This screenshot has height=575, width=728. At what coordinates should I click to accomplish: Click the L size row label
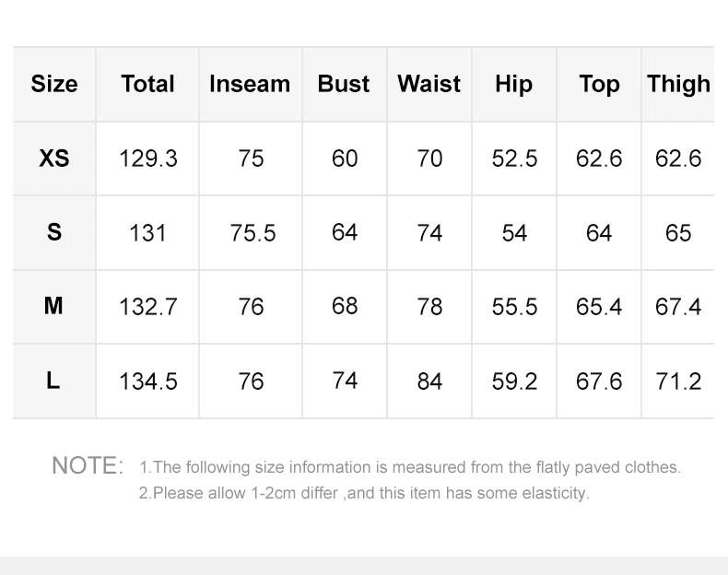(x=54, y=381)
